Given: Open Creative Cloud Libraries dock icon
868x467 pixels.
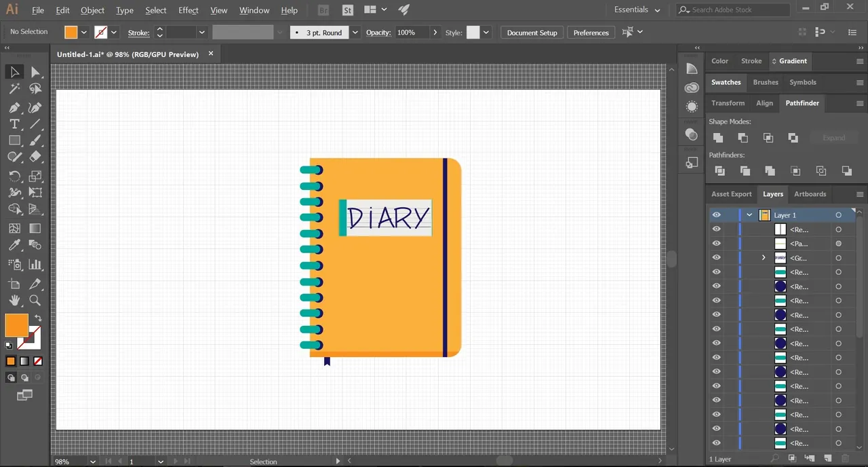Looking at the screenshot, I should pyautogui.click(x=692, y=88).
